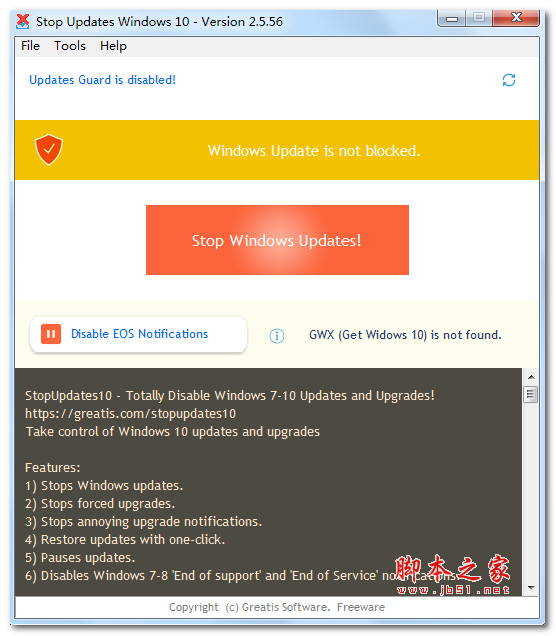Viewport: 556px width, 636px height.
Task: Open the Help menu
Action: pos(113,46)
